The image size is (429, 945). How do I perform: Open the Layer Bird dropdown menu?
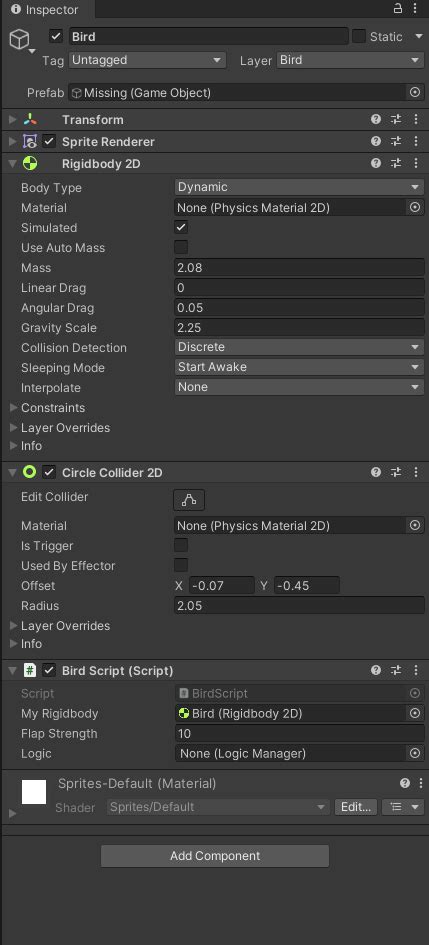tap(351, 60)
